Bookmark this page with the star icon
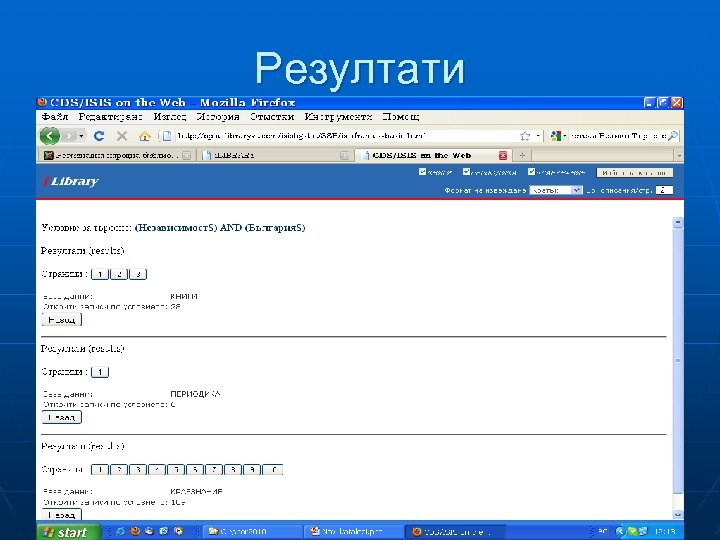The image size is (720, 540). pos(525,136)
